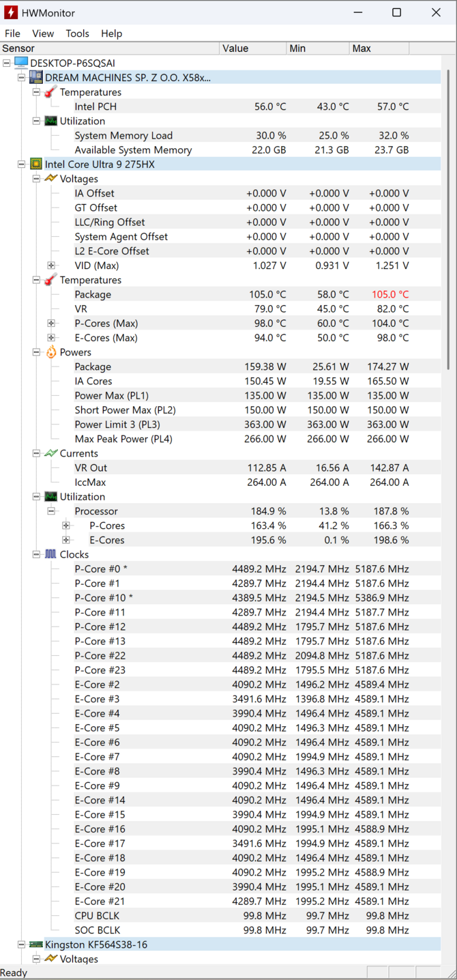Maximize the HWMonitor window

tap(396, 12)
